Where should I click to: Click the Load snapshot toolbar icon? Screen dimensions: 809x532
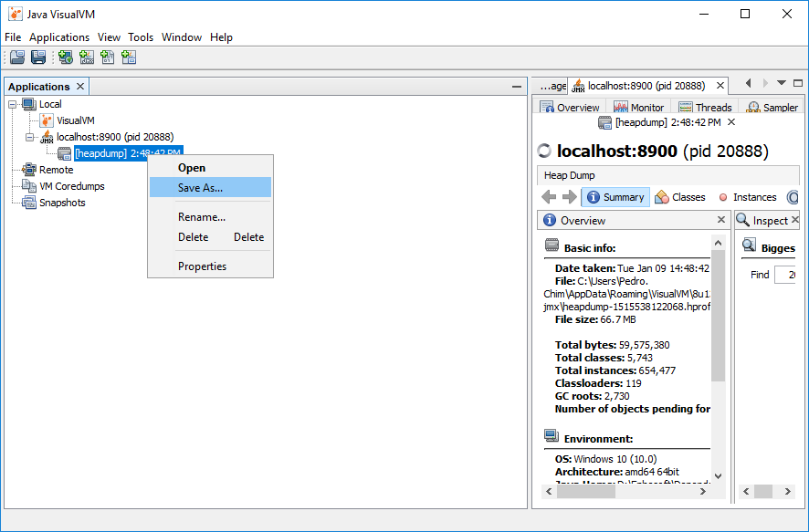click(x=17, y=57)
